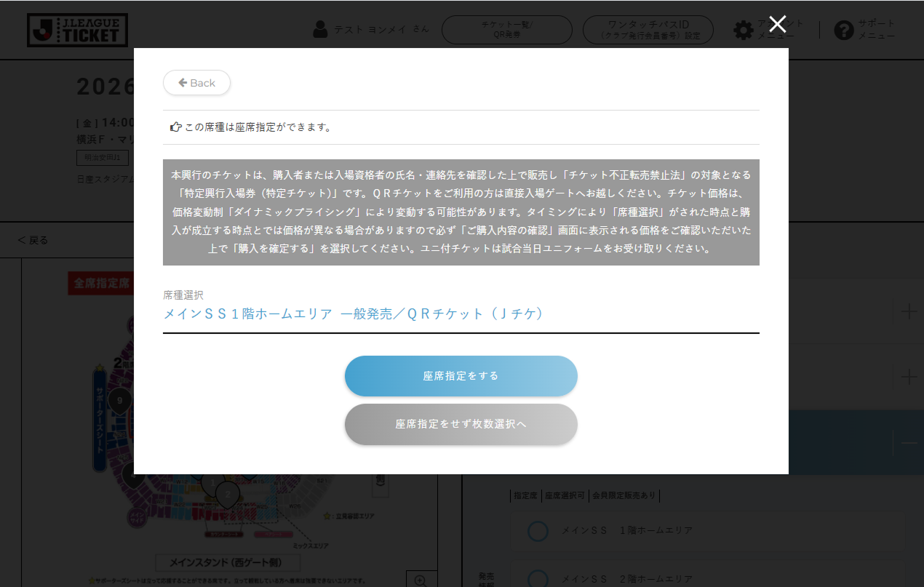Click the J.League Ticket logo

pos(77,30)
